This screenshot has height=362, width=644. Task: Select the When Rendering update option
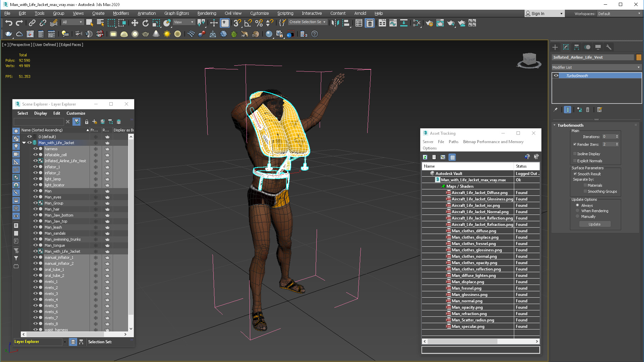tap(578, 211)
